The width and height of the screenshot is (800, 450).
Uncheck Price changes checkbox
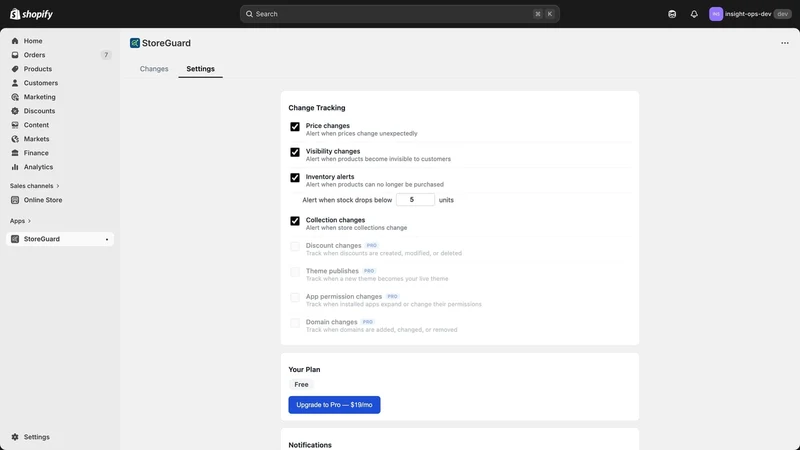coord(295,127)
